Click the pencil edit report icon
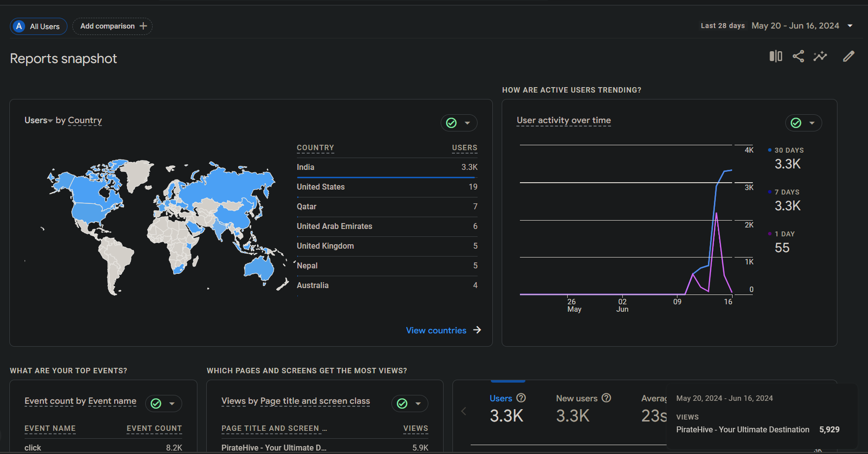This screenshot has width=868, height=454. 848,56
